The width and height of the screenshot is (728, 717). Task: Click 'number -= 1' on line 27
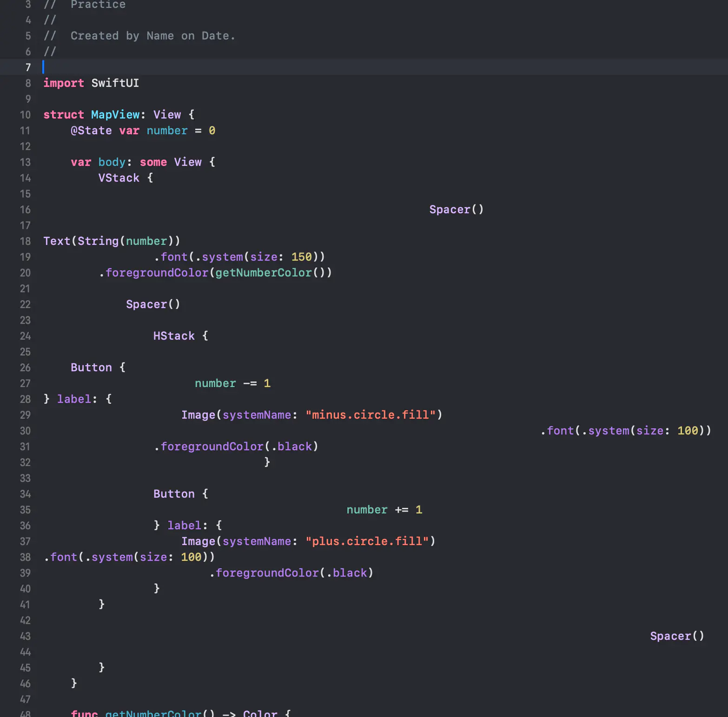click(232, 383)
